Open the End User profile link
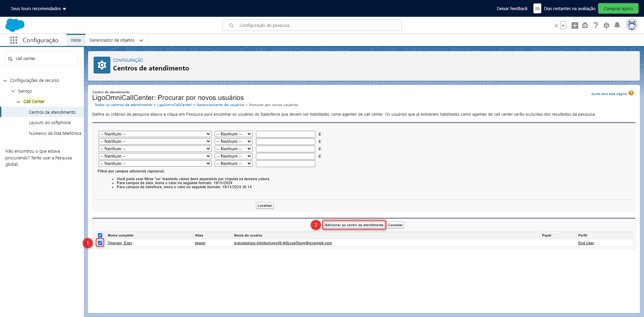Image resolution: width=644 pixels, height=317 pixels. [586, 243]
